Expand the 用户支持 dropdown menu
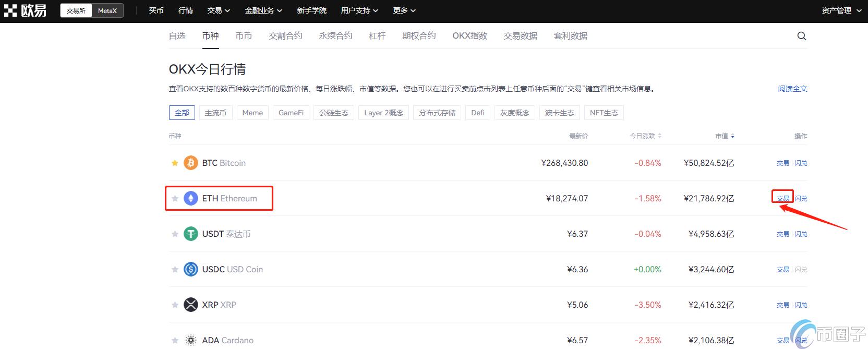Screen dimensions: 868x349 point(359,10)
